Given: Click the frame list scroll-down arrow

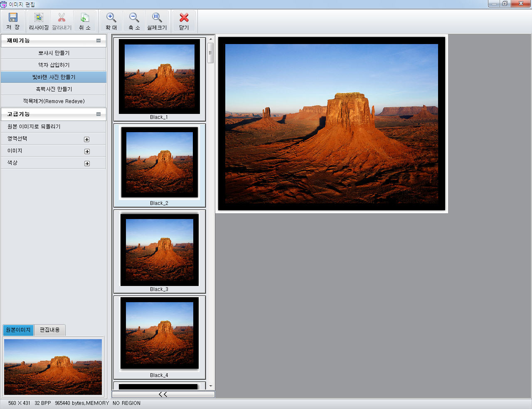Looking at the screenshot, I should pyautogui.click(x=211, y=386).
